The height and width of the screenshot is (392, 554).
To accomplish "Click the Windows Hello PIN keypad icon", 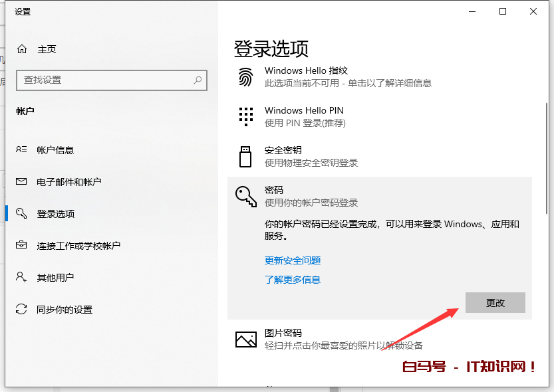I will [x=246, y=116].
